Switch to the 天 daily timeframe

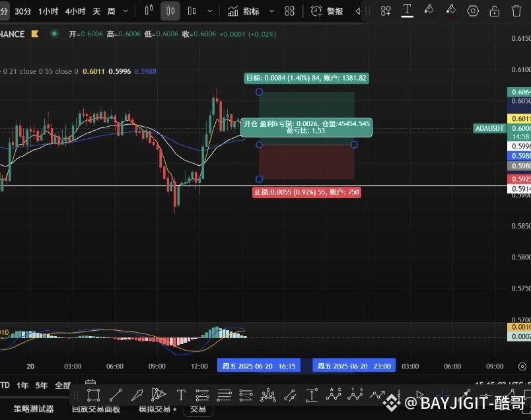click(96, 11)
